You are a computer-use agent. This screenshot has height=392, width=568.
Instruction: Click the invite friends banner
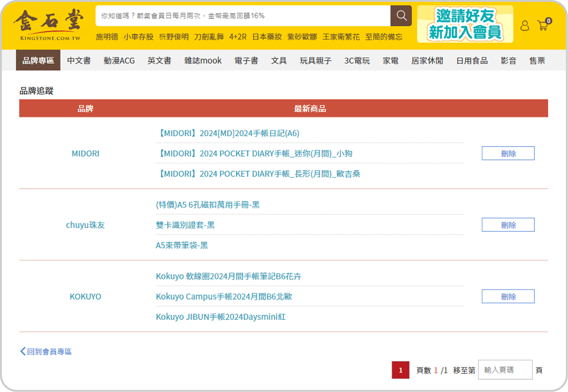click(x=465, y=24)
